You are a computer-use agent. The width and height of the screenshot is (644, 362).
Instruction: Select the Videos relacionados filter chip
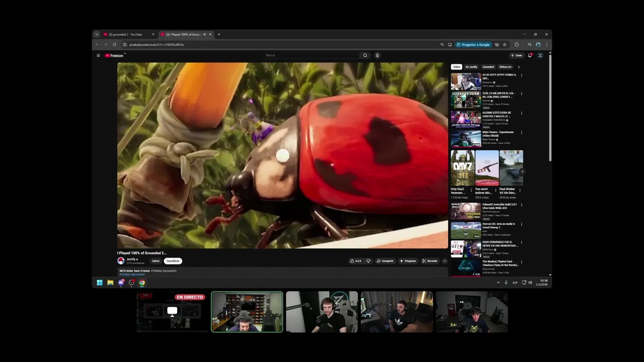[506, 67]
